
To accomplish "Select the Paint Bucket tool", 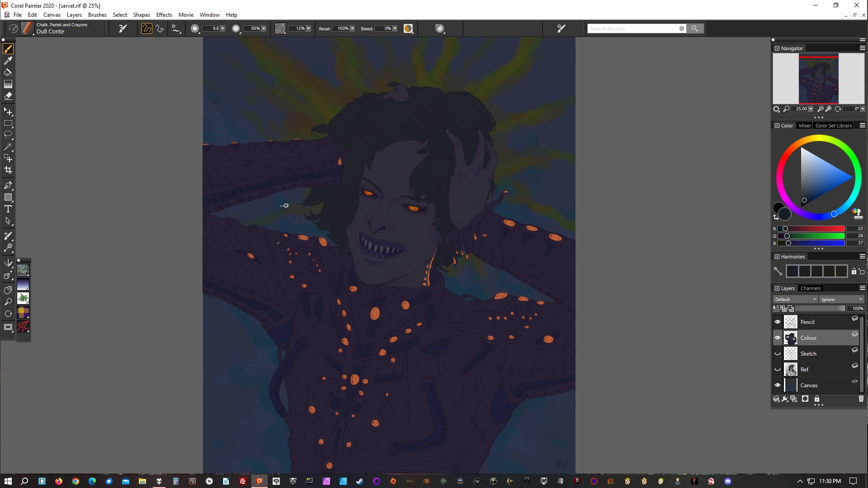I will [x=8, y=72].
